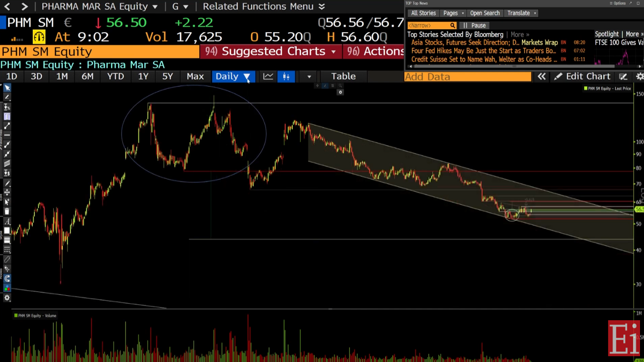Viewport: 644px width, 362px height.
Task: Click the white fill color swatch
Action: pos(7,231)
